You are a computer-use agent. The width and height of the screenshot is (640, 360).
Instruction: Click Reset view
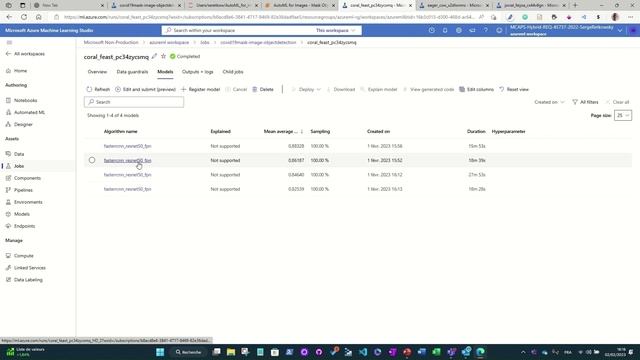514,89
